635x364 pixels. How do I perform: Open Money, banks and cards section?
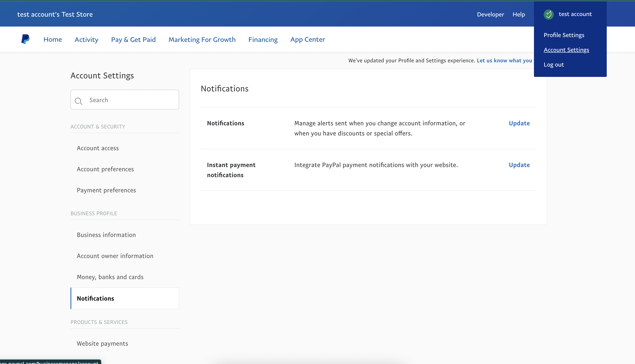[110, 277]
